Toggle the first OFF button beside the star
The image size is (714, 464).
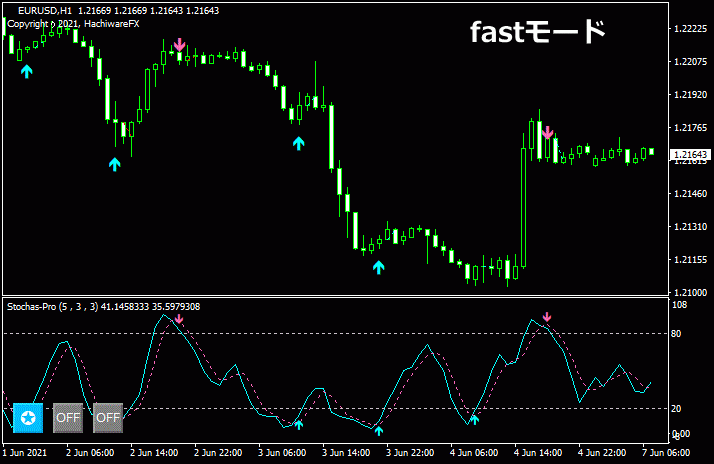(68, 417)
